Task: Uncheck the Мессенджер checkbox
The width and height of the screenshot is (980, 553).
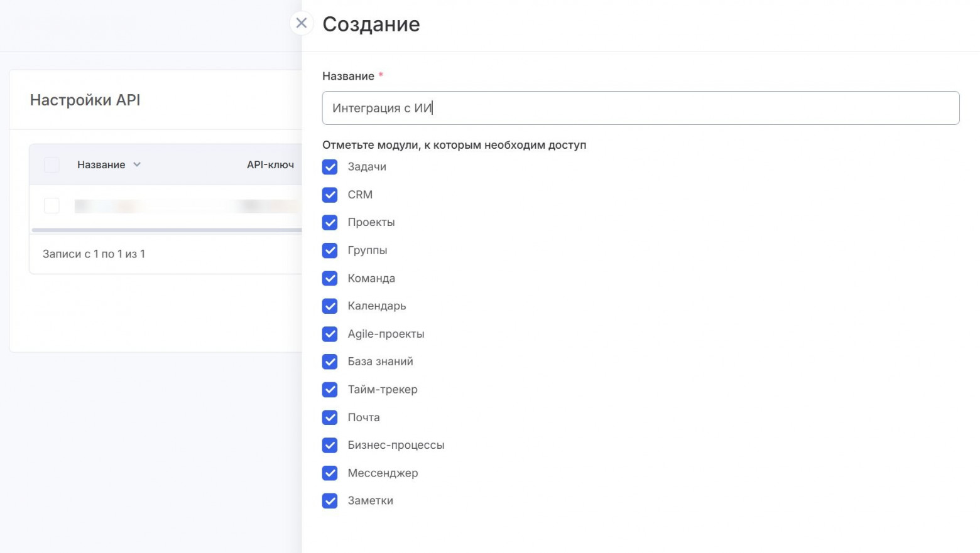Action: (x=330, y=473)
